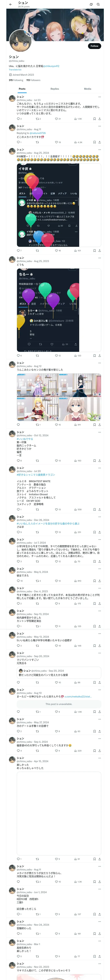Repost the Aug 11 reply post
Viewport: 110px width, 980px height.
37,142
